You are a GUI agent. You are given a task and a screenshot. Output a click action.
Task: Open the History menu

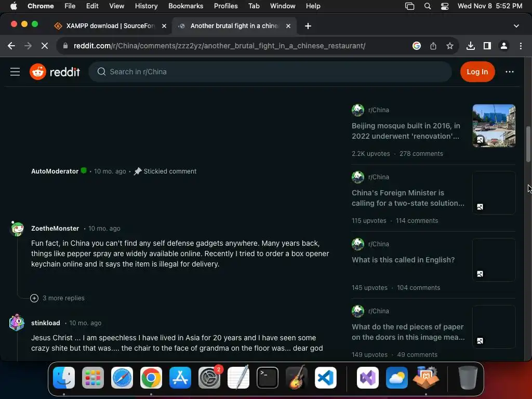146,6
